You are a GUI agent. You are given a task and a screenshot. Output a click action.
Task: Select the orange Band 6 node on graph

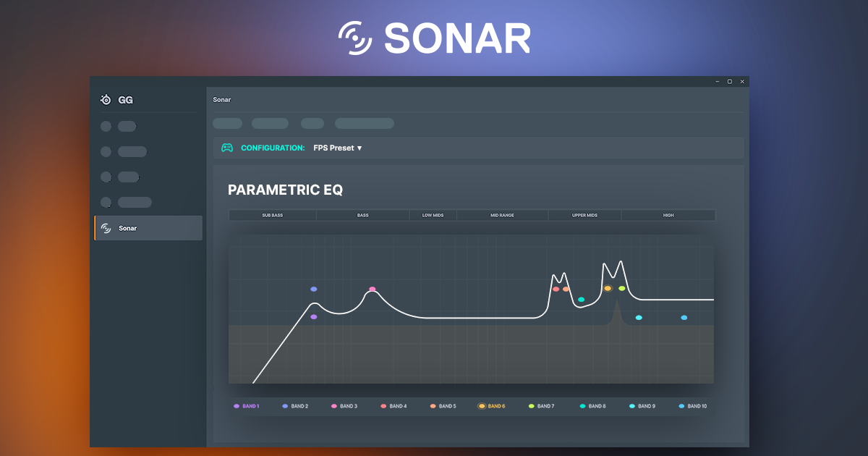click(608, 288)
